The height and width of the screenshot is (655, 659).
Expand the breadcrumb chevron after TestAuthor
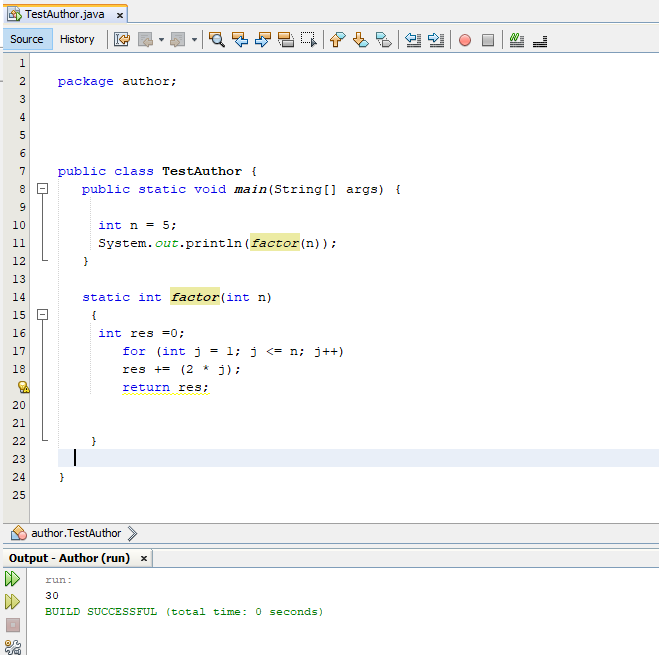coord(132,533)
